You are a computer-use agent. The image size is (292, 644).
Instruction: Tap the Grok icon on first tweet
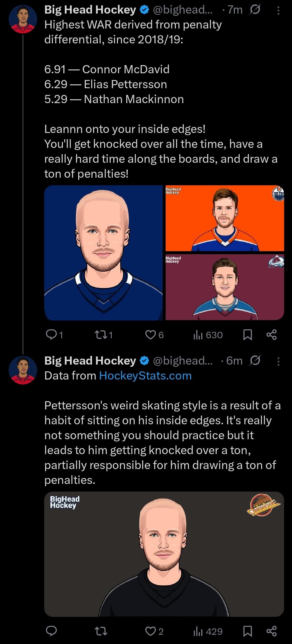(x=255, y=10)
